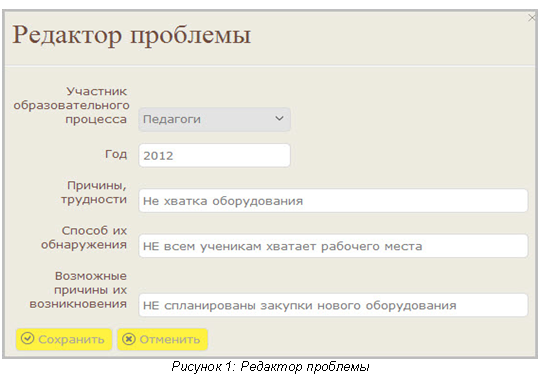Focus the Возможные причины их возникновения field

pyautogui.click(x=333, y=305)
